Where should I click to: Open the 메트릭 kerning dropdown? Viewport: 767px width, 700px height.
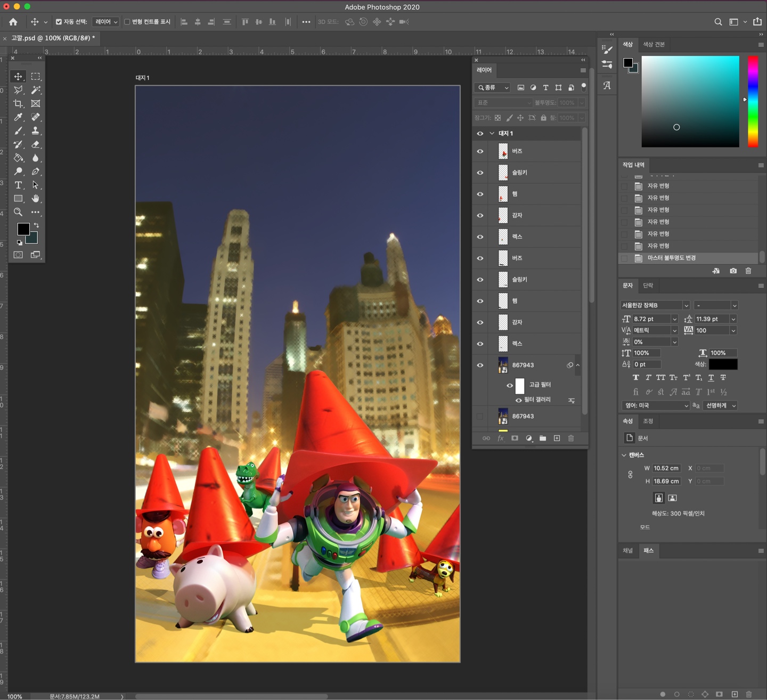click(674, 331)
